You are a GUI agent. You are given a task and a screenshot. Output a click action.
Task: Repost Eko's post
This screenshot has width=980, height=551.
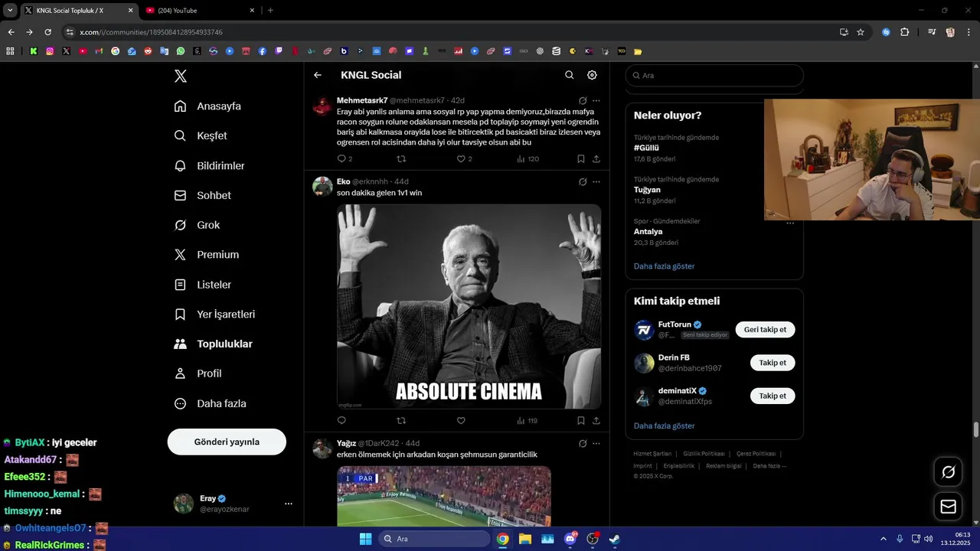coord(401,420)
